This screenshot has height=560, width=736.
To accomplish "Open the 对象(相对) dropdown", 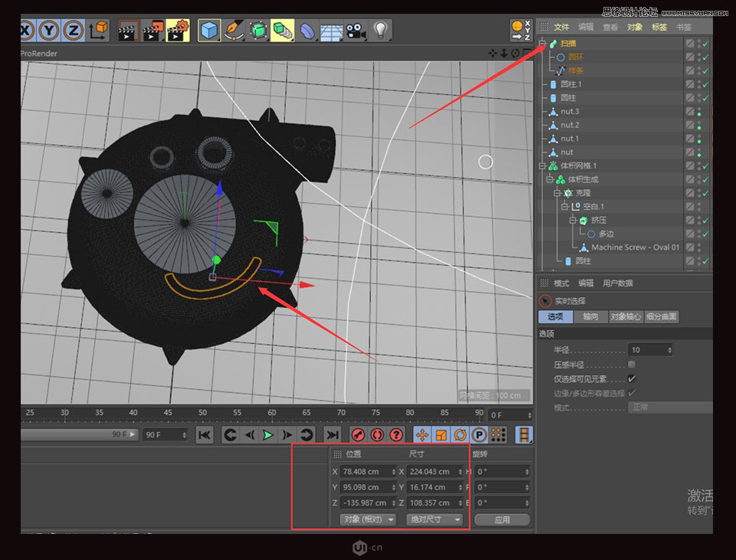I will point(369,520).
